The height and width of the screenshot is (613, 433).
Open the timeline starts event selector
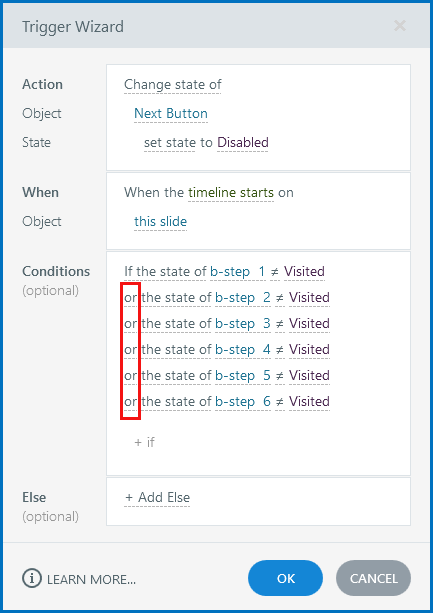231,192
